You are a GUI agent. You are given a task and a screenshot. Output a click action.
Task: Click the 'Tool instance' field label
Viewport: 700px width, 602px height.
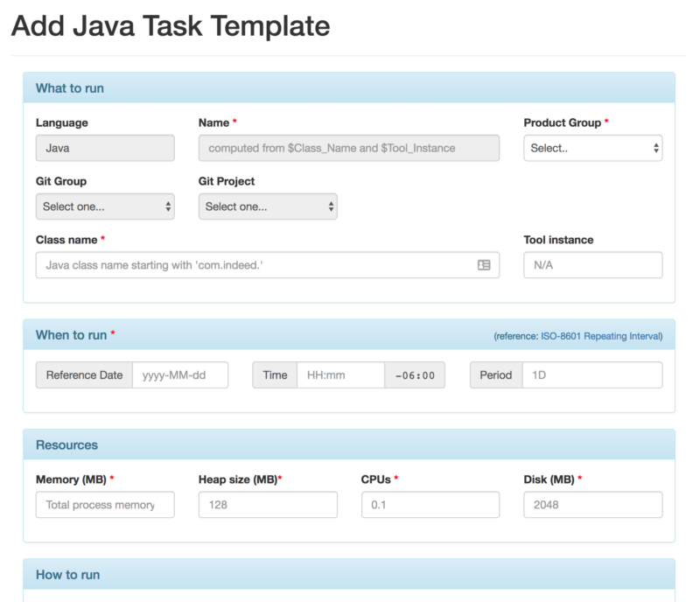tap(558, 240)
